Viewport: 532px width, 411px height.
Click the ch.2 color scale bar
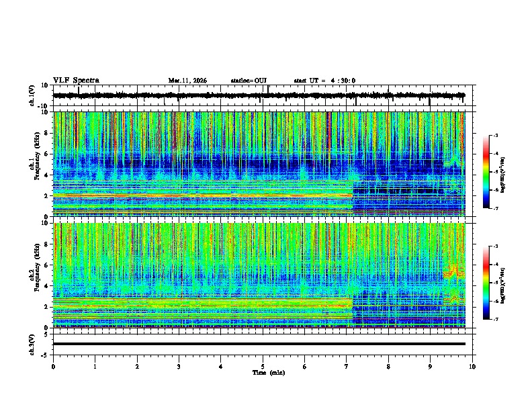[486, 283]
